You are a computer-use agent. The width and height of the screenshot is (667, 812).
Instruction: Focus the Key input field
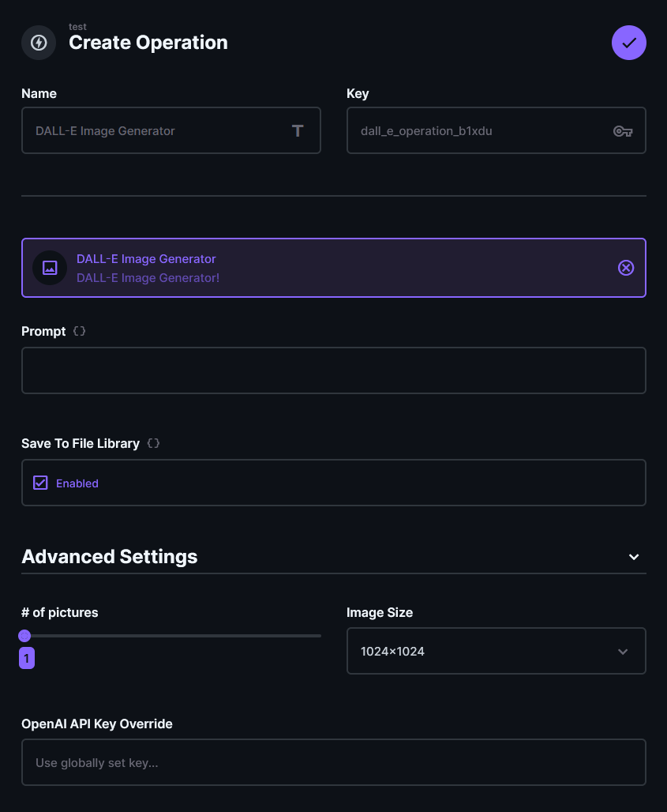(x=497, y=130)
